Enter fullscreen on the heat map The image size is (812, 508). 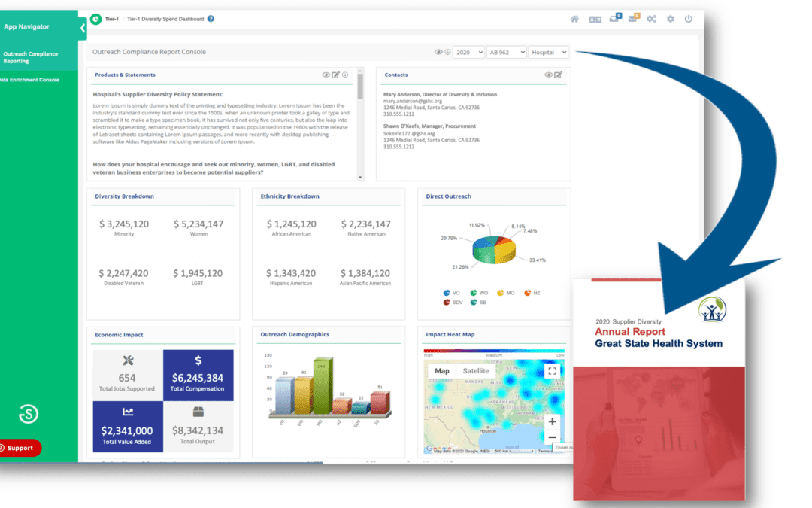click(552, 371)
